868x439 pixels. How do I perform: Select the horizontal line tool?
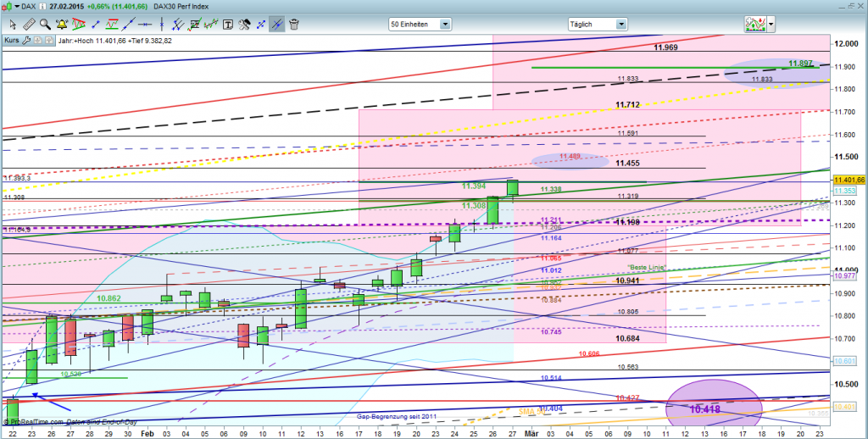[x=144, y=25]
